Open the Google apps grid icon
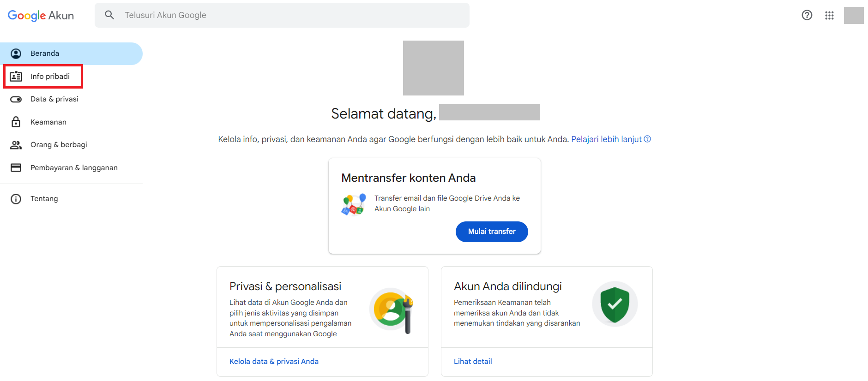 point(829,15)
